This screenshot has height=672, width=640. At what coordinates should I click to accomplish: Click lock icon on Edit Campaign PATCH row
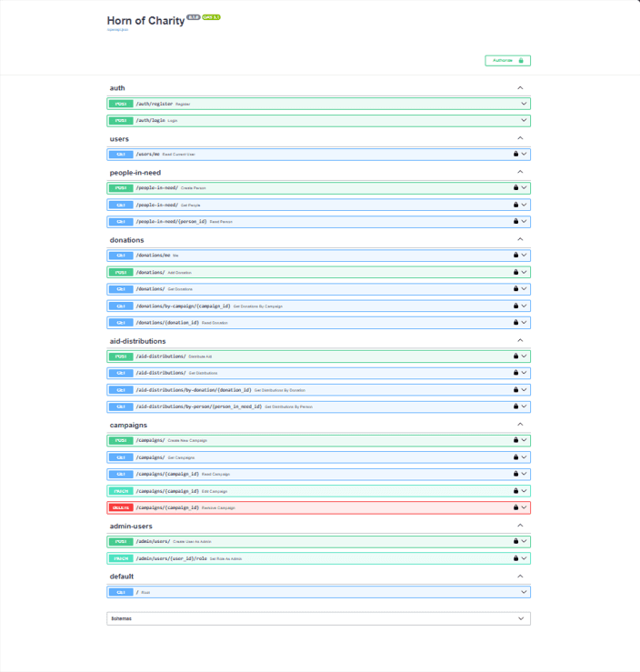coord(515,491)
